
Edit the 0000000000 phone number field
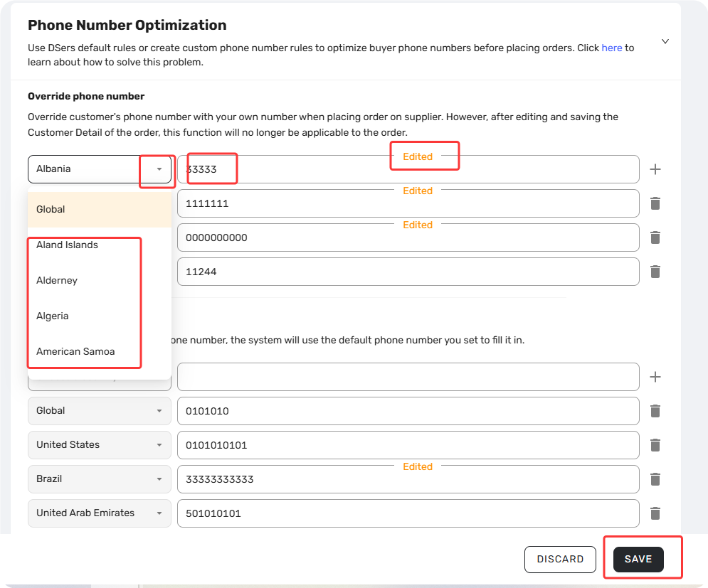(x=408, y=237)
